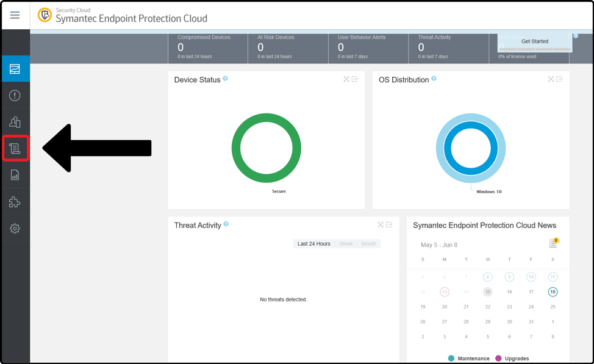Select the Dashboard icon in the sidebar
Screen dimensions: 594x364
(15, 69)
